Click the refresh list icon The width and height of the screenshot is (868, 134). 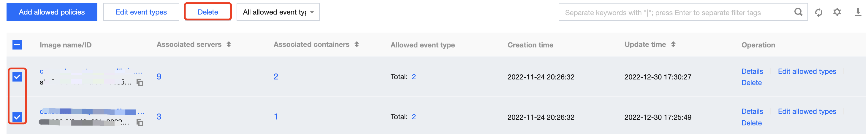(818, 12)
